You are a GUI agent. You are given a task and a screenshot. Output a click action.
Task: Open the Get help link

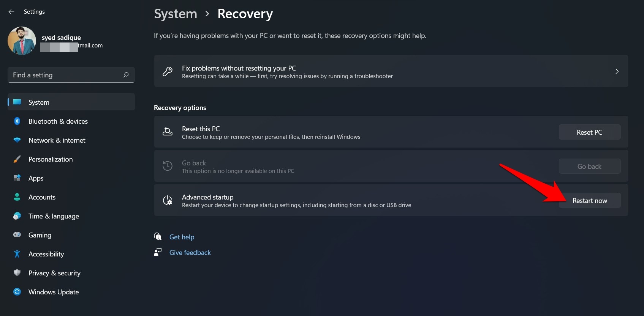[x=182, y=237]
